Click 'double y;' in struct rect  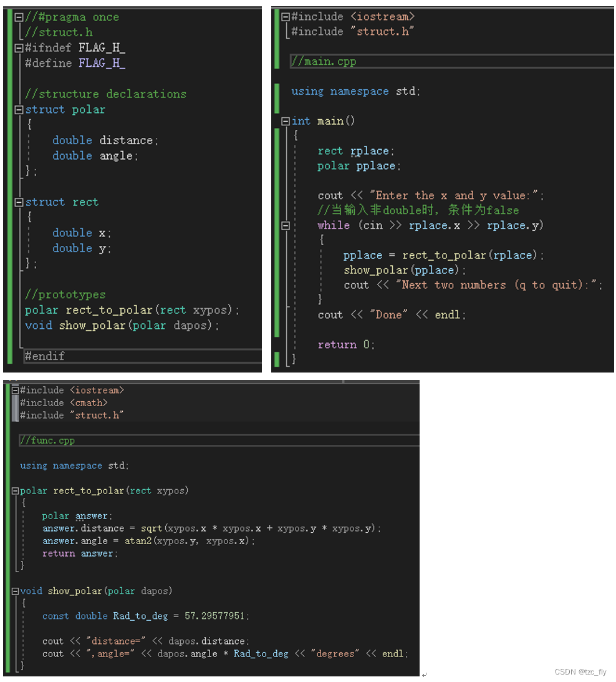tap(82, 248)
